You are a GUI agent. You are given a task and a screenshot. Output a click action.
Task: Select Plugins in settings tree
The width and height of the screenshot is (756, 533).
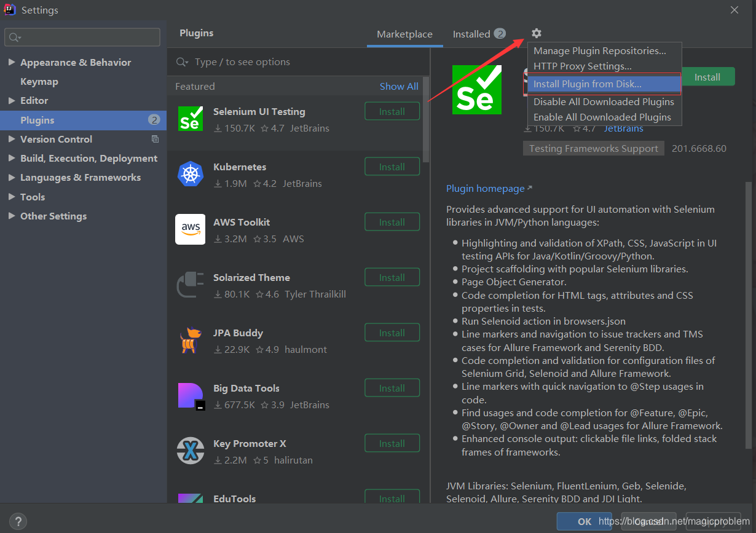click(83, 120)
